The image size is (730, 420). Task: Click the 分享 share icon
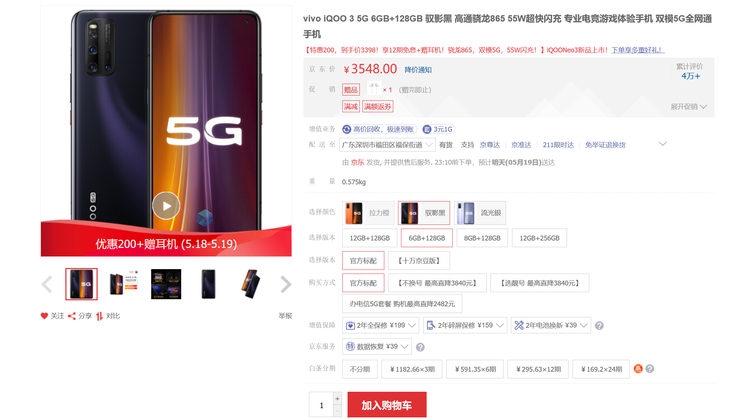pyautogui.click(x=72, y=316)
